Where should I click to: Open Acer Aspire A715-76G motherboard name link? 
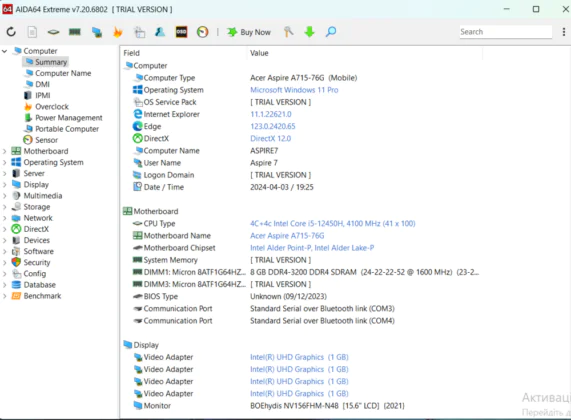287,236
